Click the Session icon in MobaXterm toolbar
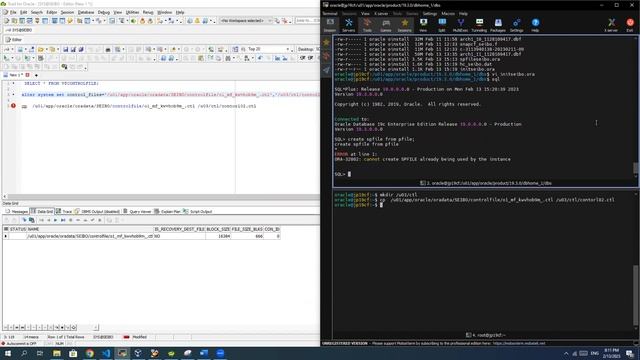640x360 pixels. click(x=330, y=25)
